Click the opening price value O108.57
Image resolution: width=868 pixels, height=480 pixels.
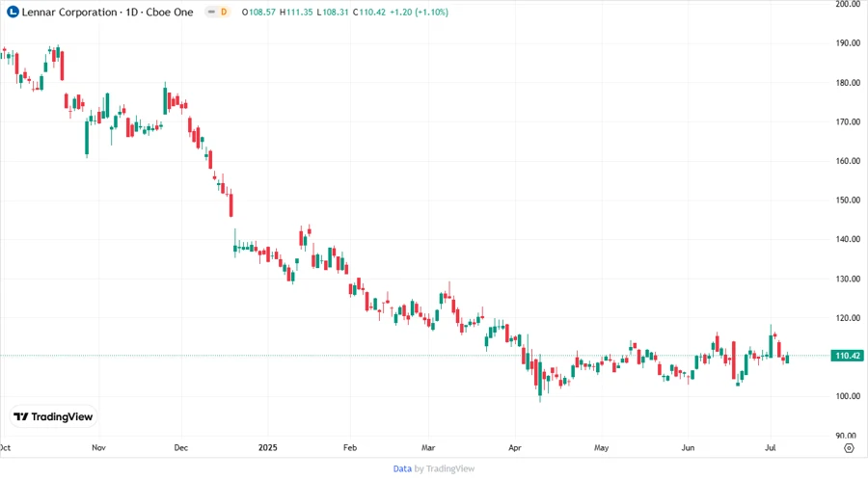point(258,12)
